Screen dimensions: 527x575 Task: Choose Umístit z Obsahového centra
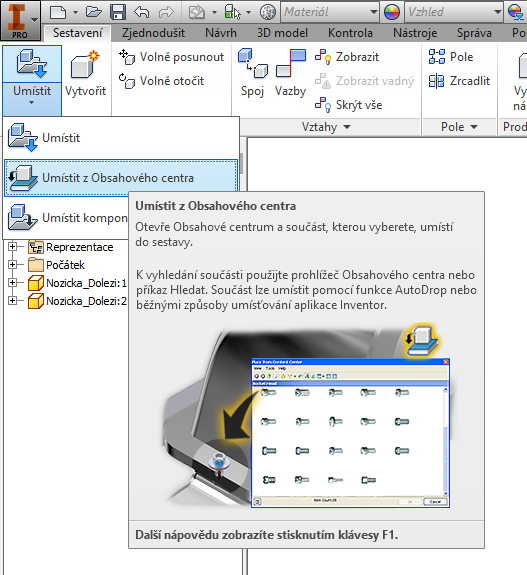[x=121, y=178]
